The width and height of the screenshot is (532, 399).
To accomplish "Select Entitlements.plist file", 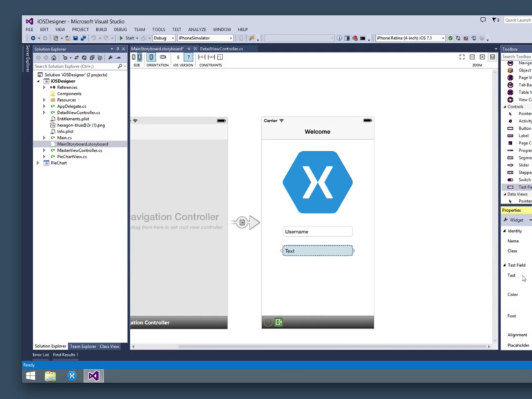I will pyautogui.click(x=73, y=119).
